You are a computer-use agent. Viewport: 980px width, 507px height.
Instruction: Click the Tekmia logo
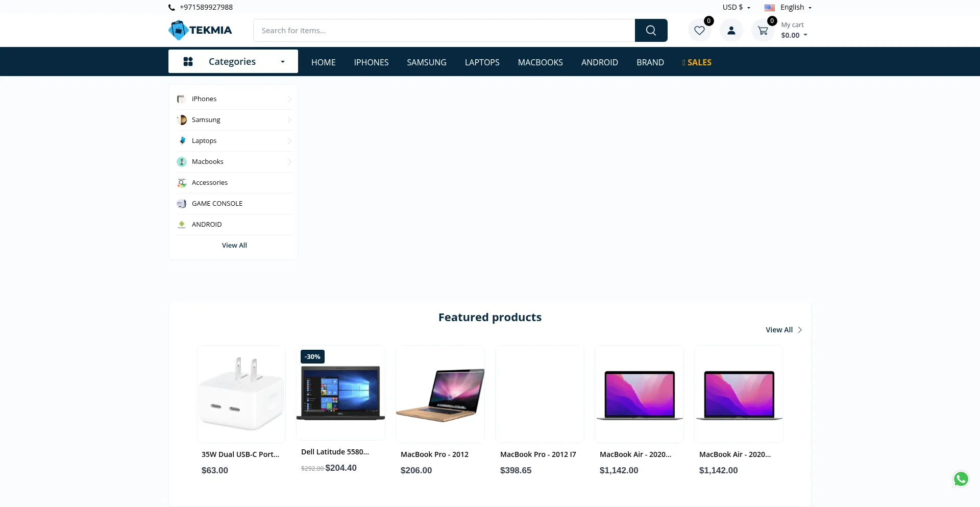[200, 30]
